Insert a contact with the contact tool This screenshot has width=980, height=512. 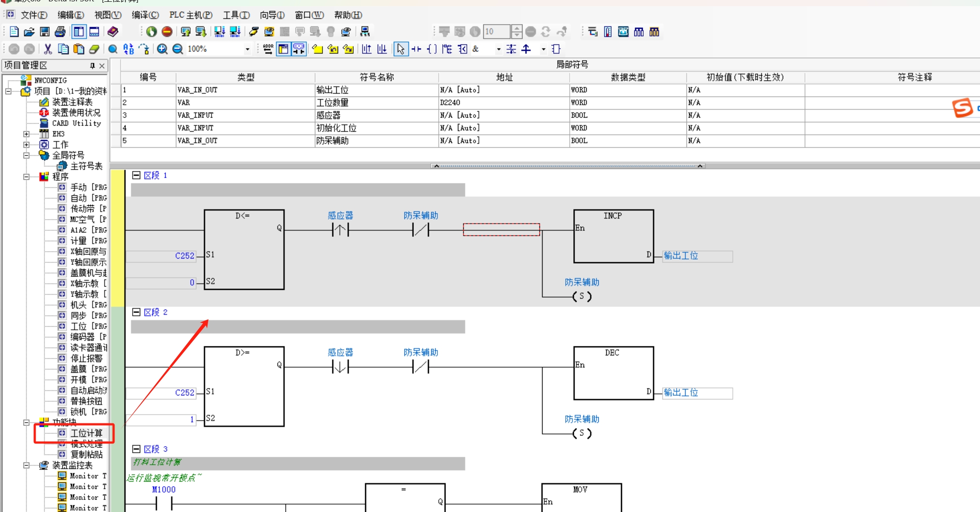pyautogui.click(x=416, y=49)
